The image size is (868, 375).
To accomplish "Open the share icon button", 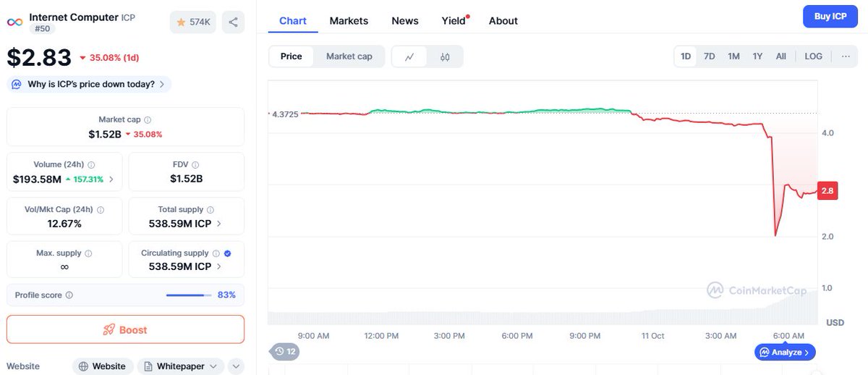I will [233, 22].
